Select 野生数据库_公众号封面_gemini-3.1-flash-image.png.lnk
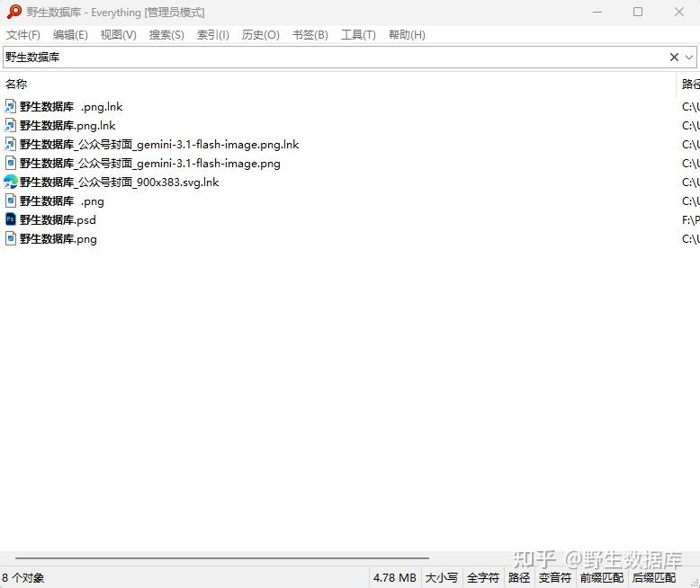Screen dimensions: 700x588 pyautogui.click(x=159, y=145)
